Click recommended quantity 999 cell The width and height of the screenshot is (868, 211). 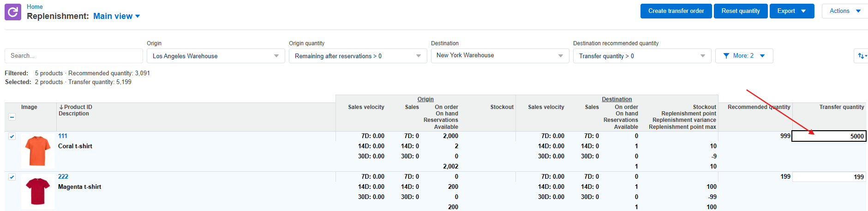785,136
